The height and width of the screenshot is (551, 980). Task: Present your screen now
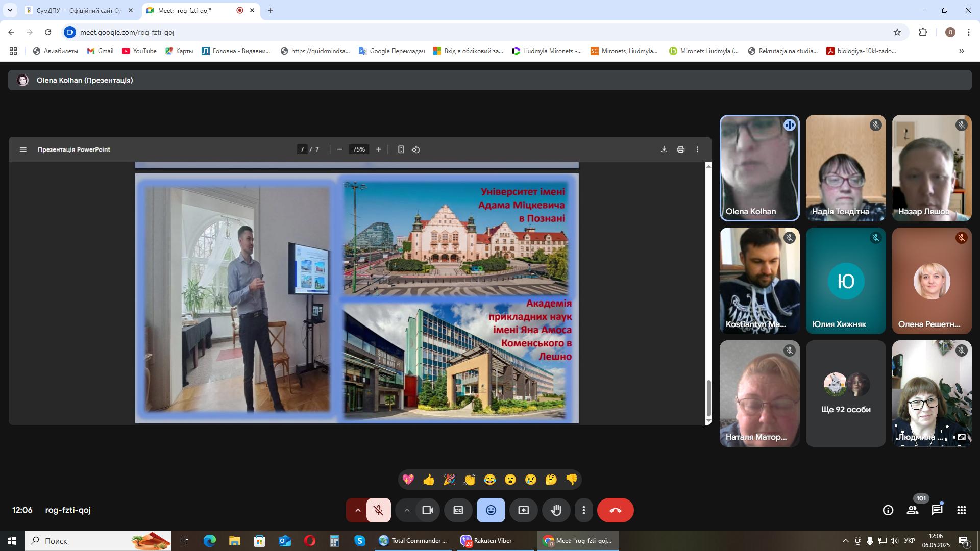[x=524, y=510]
